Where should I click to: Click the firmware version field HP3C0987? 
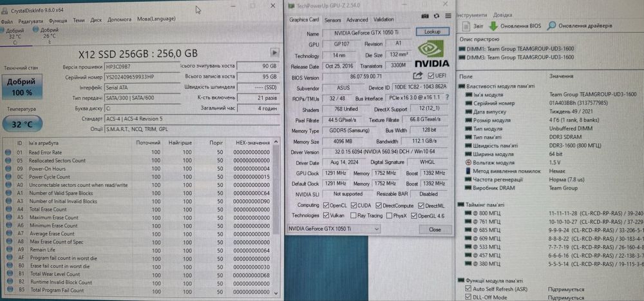point(142,67)
